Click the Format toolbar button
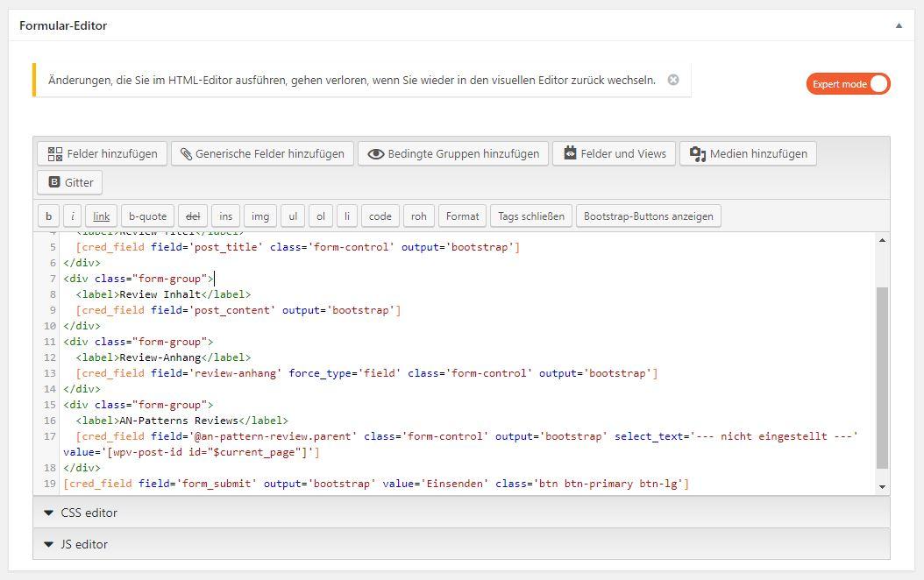 coord(463,216)
